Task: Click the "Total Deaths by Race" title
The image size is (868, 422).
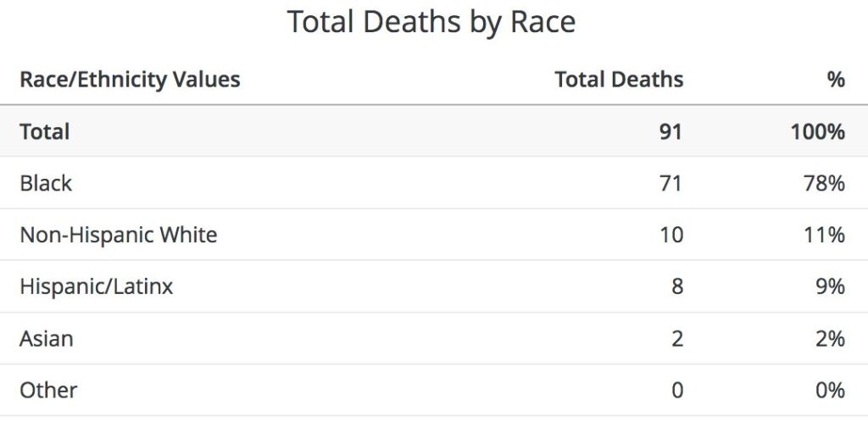Action: [x=431, y=22]
